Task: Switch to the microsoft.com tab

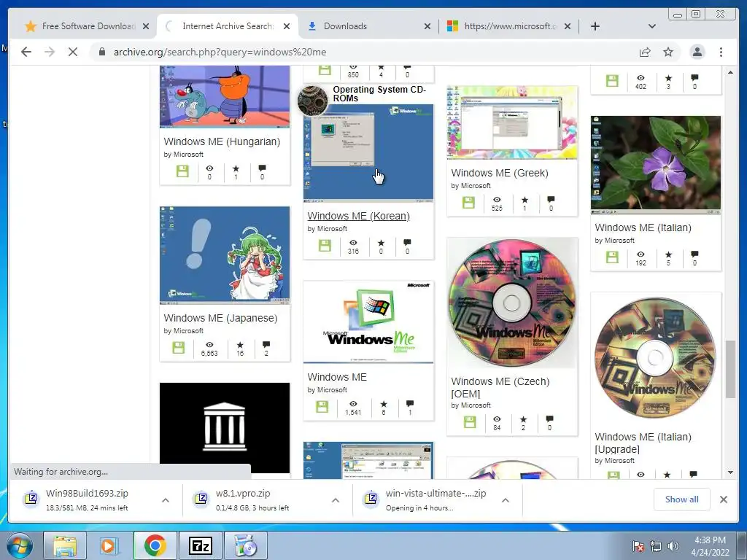Action: (508, 26)
